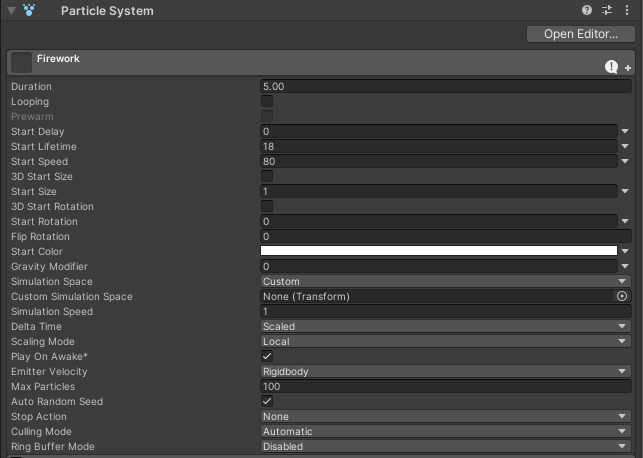Screen dimensions: 643x458
Task: Collapse the Particle System component foldout
Action: tap(11, 11)
